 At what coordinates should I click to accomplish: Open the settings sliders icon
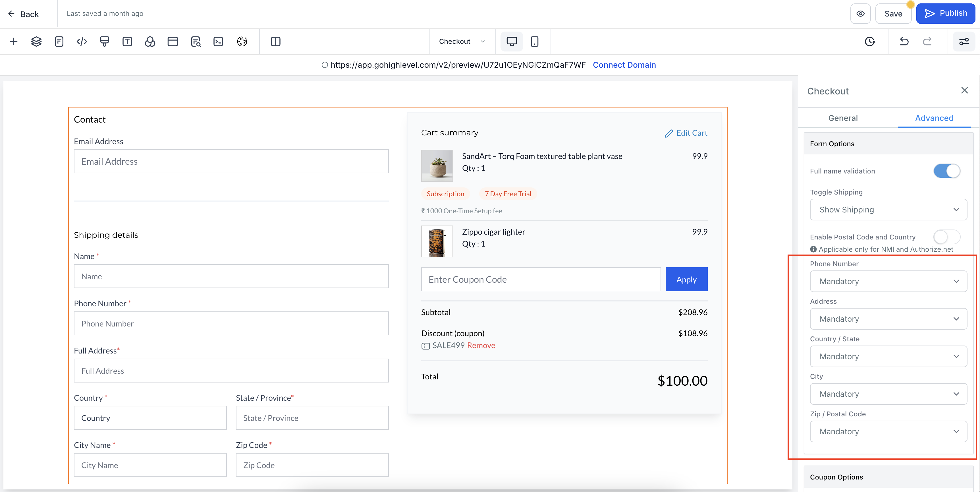point(964,42)
